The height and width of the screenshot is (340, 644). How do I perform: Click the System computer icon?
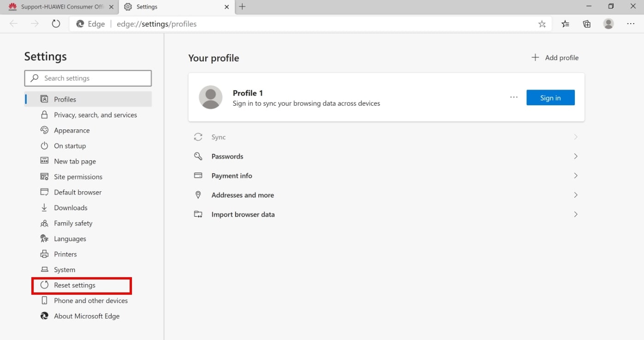(x=44, y=269)
